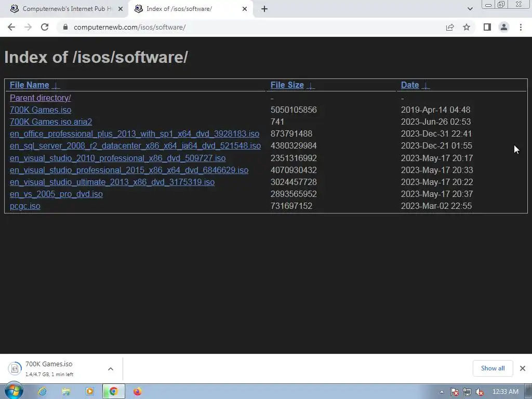Launch Internet Explorer from taskbar
This screenshot has width=532, height=399.
(x=42, y=392)
